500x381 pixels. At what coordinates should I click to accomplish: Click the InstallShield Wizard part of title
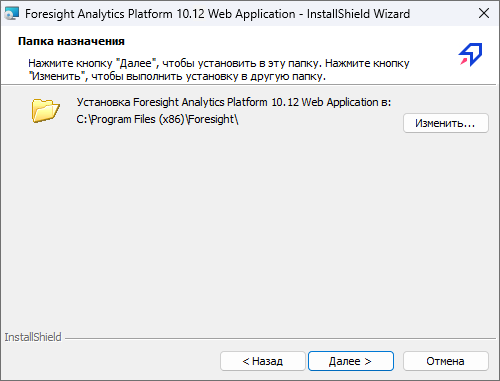(358, 14)
